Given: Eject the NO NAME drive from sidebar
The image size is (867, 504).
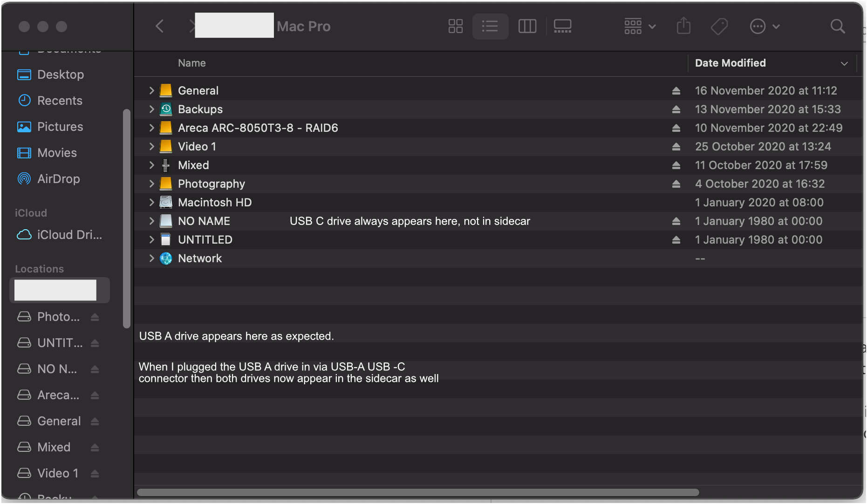Looking at the screenshot, I should [95, 368].
